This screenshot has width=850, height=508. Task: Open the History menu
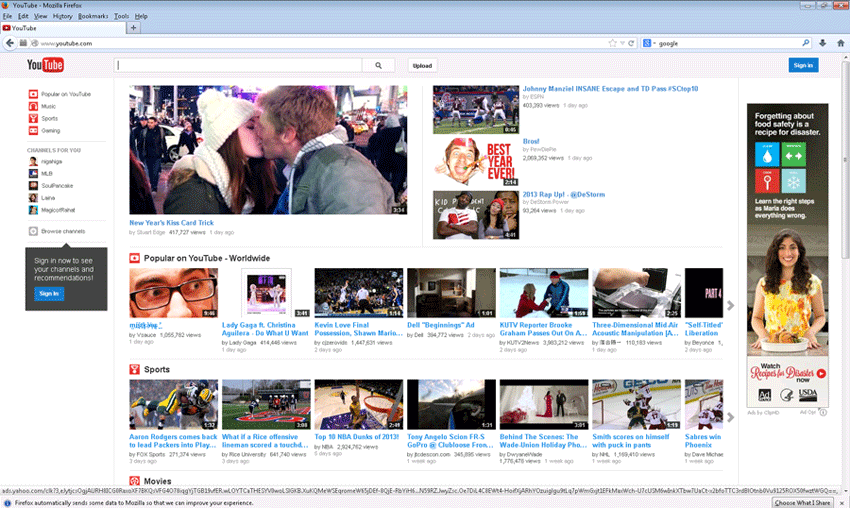[62, 16]
